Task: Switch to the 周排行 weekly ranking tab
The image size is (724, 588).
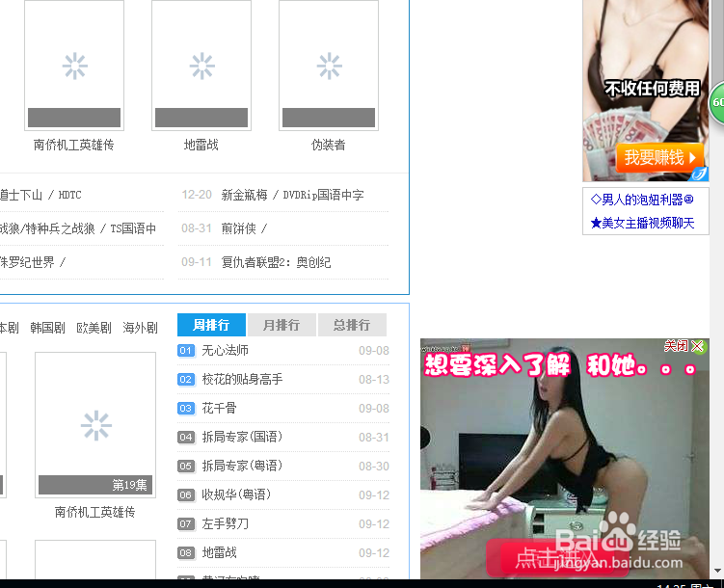Action: tap(211, 325)
